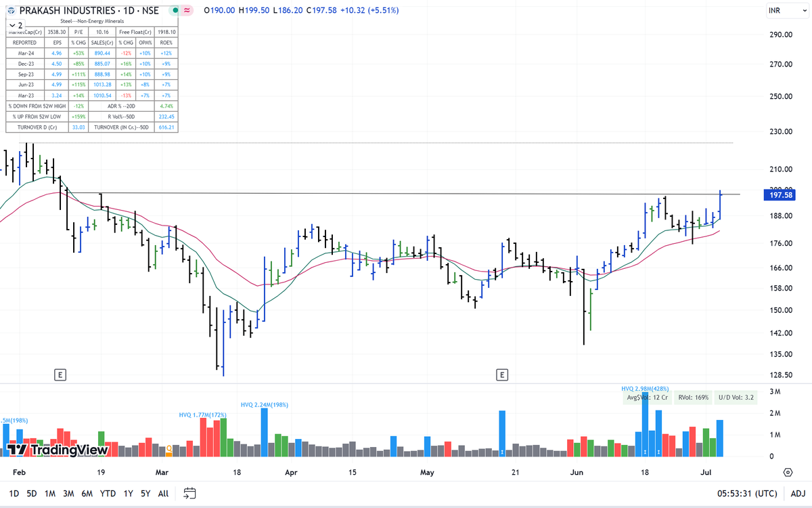Open chart settings gear near price axis
The width and height of the screenshot is (812, 508).
click(x=788, y=472)
